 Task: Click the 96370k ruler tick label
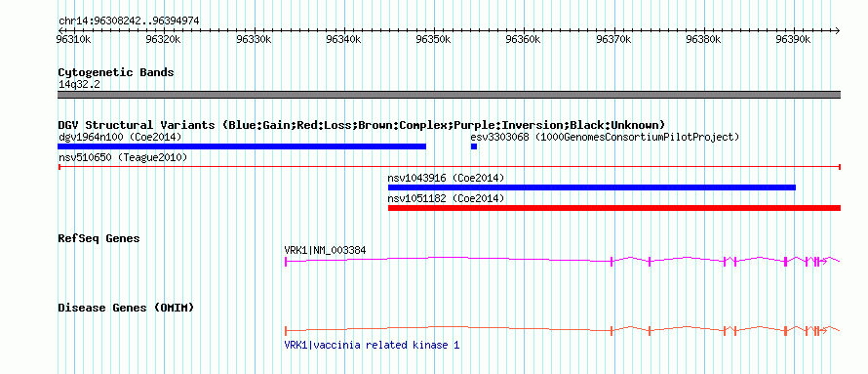pyautogui.click(x=613, y=40)
